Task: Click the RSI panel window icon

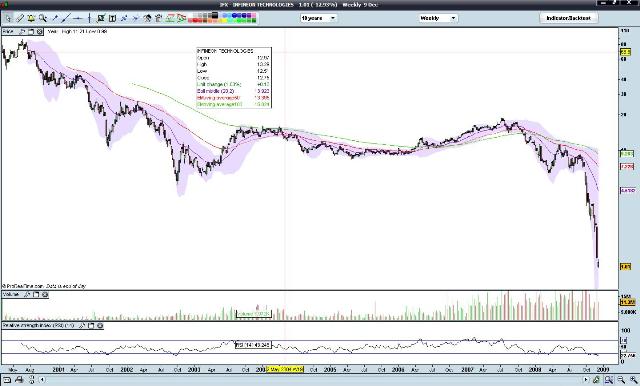Action: pos(91,326)
